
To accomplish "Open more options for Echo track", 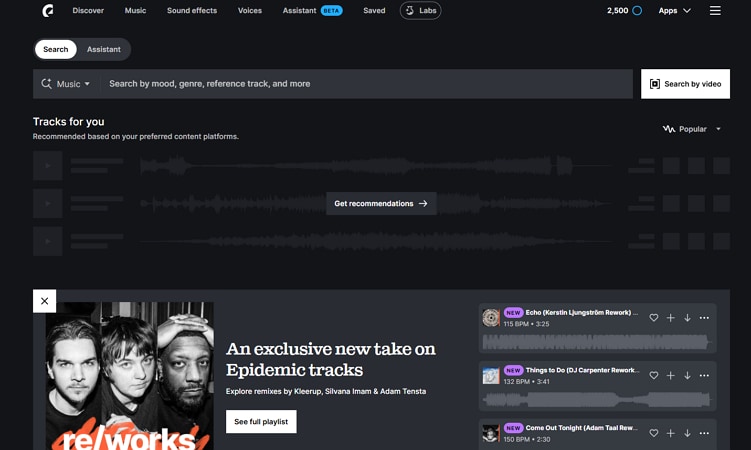I will [704, 317].
